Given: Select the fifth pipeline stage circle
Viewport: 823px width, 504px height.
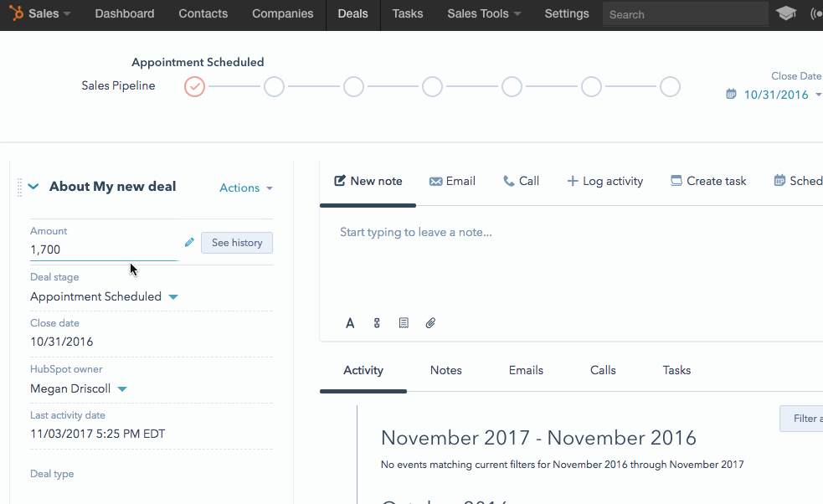Looking at the screenshot, I should coord(512,86).
